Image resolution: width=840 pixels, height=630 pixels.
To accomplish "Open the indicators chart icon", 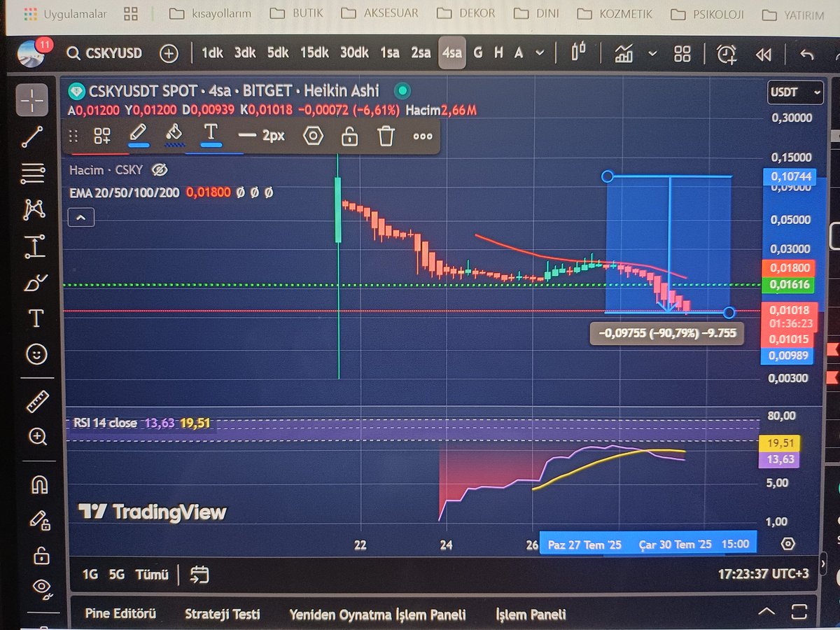I will coord(624,53).
